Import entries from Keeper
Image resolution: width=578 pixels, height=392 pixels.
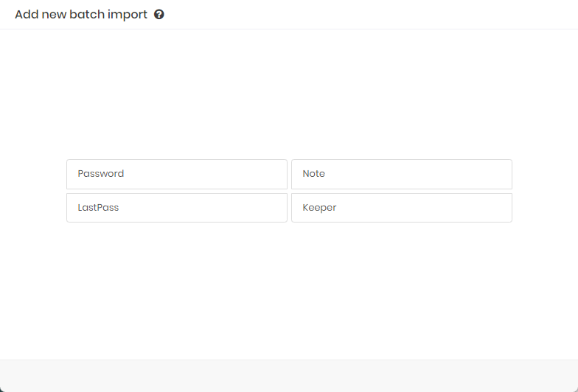[402, 208]
